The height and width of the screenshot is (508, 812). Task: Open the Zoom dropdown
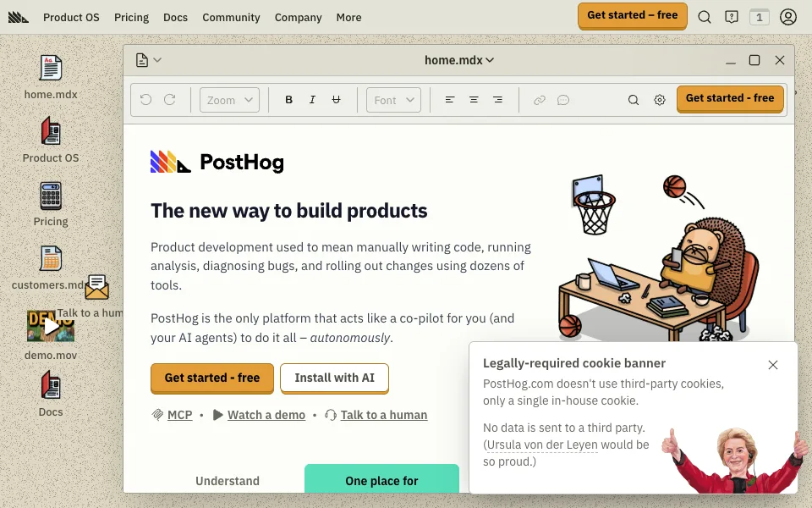tap(229, 100)
